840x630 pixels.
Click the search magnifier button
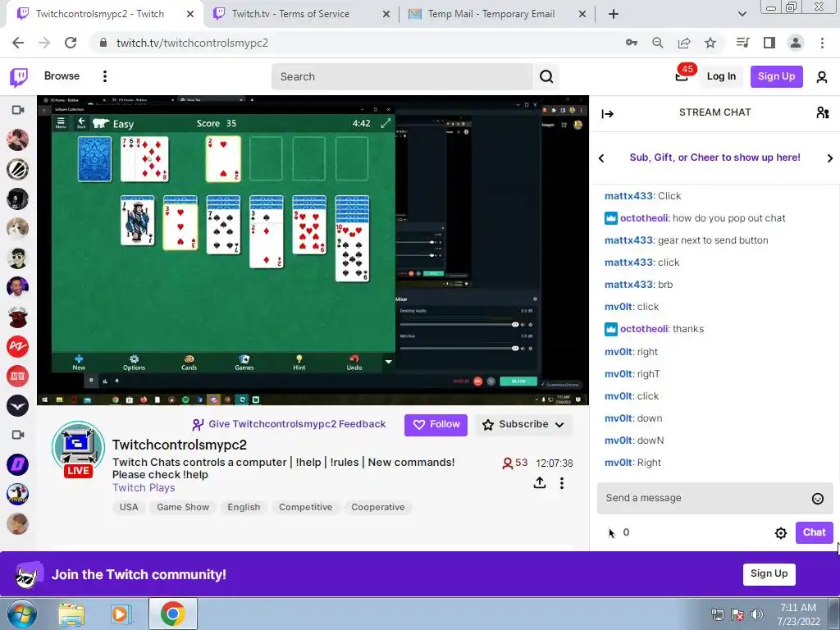click(x=546, y=76)
